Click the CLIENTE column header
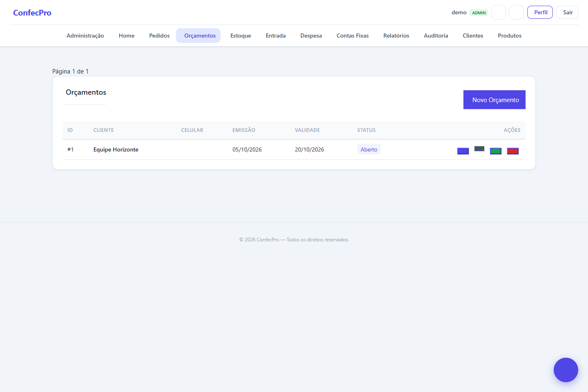Screen dimensions: 588x392 (104, 130)
